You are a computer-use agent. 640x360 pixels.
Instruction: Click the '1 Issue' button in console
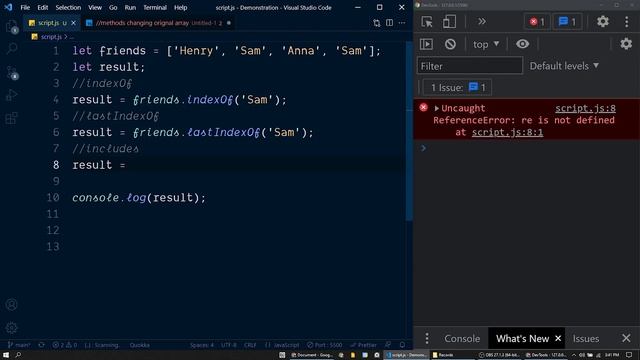click(x=457, y=87)
